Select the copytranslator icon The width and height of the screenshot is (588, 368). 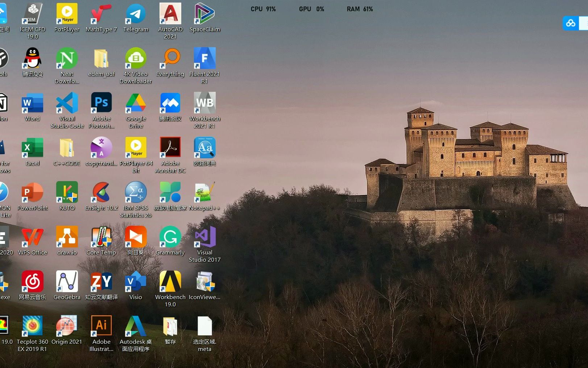point(102,151)
